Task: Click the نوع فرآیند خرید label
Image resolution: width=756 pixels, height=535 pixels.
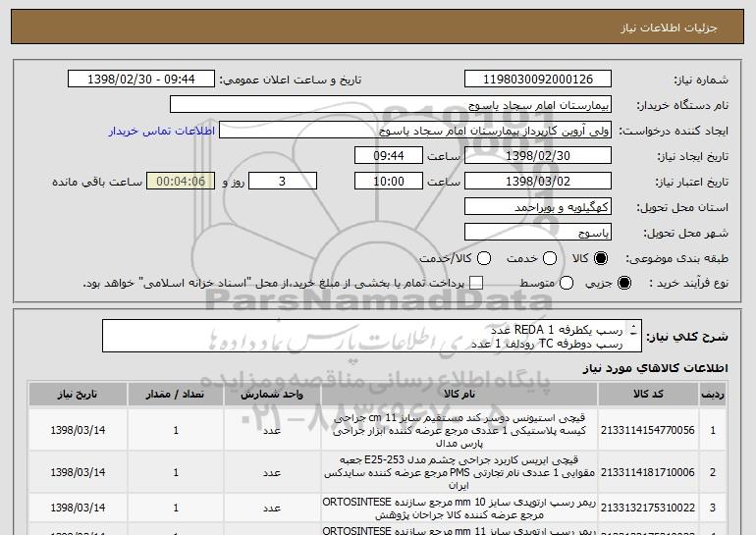Action: [688, 284]
